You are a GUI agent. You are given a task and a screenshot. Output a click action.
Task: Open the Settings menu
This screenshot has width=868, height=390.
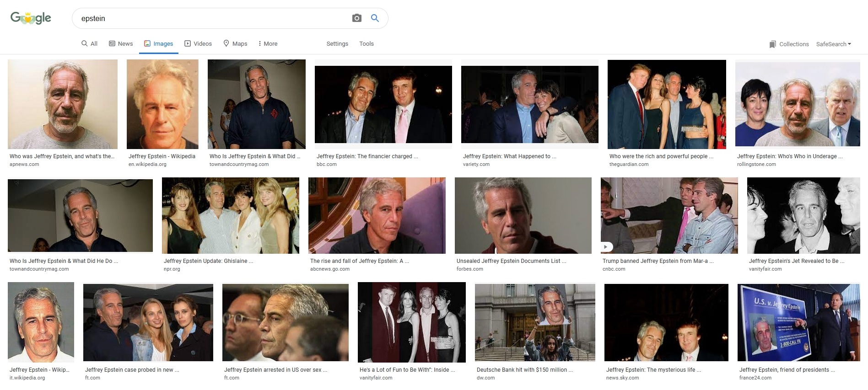tap(337, 43)
